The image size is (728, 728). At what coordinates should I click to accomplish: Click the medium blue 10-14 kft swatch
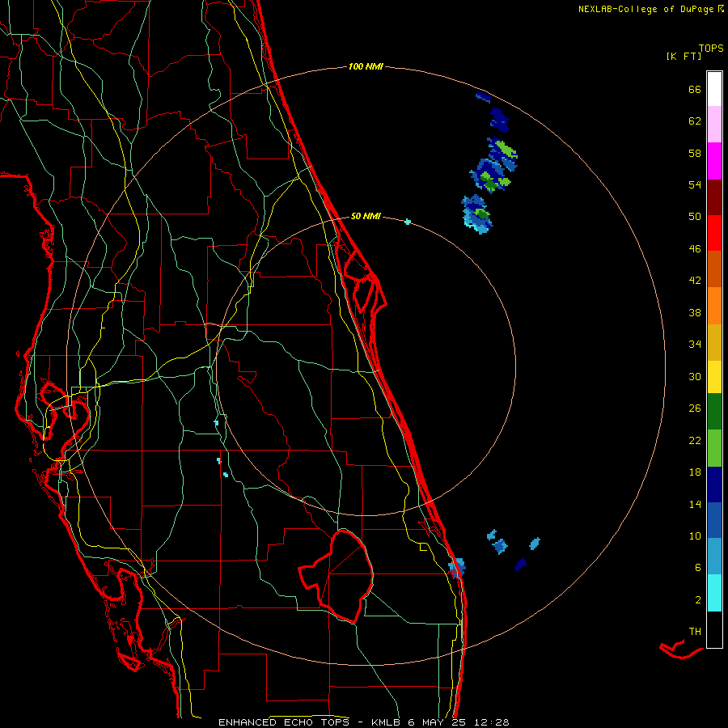tap(714, 520)
